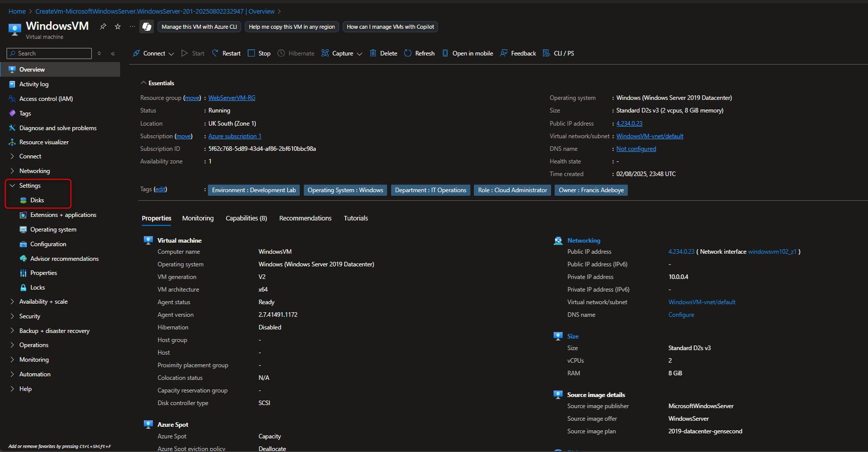This screenshot has width=868, height=452.
Task: Expand the Help section
Action: [x=25, y=389]
